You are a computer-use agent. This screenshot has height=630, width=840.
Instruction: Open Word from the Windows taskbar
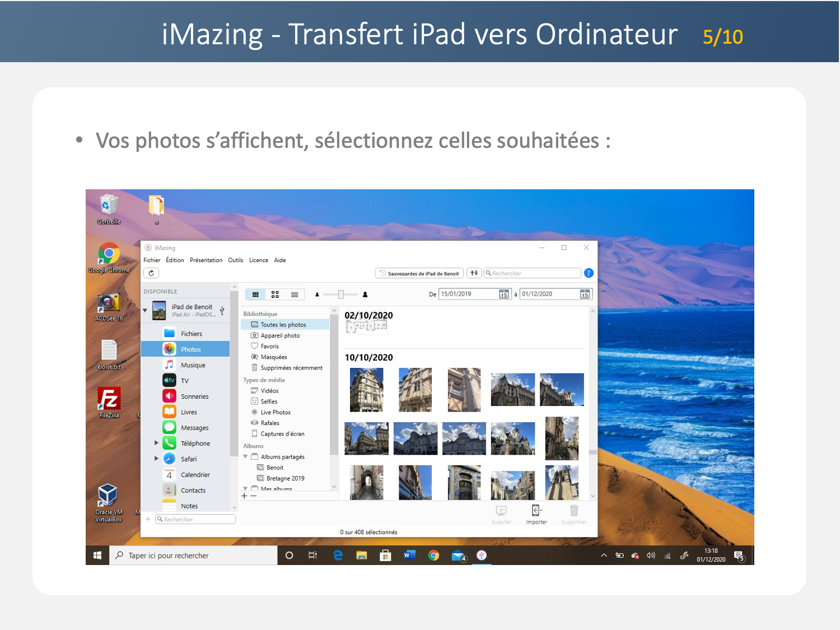point(409,556)
